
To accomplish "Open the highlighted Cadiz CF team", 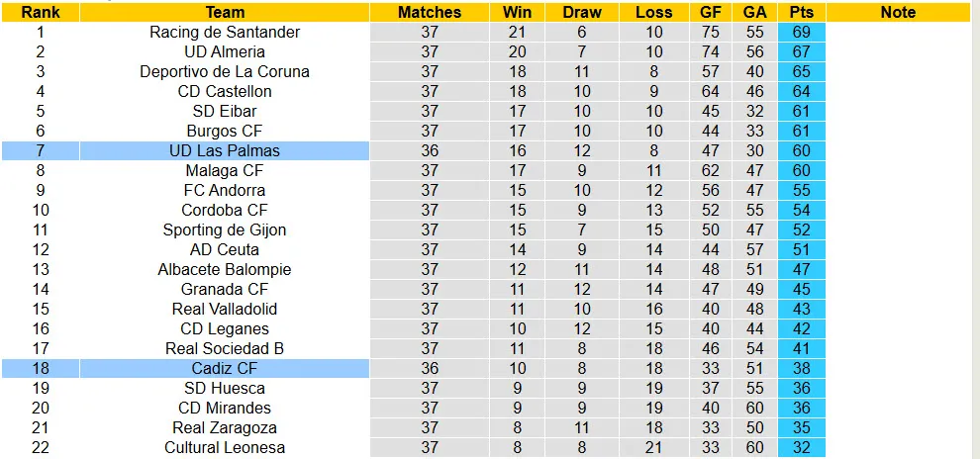I will pos(225,368).
